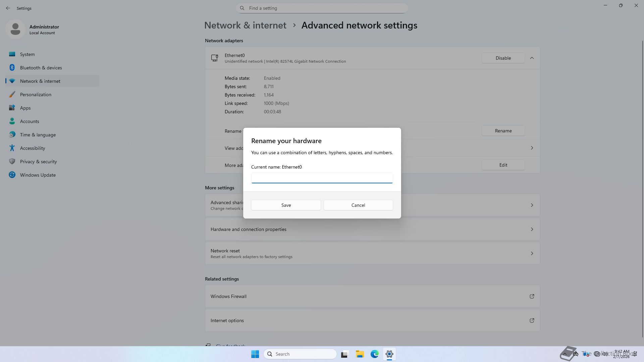The height and width of the screenshot is (362, 644).
Task: Click the back arrow in Settings
Action: pos(8,8)
